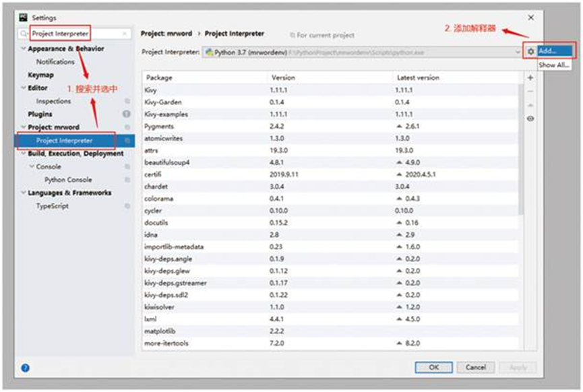Choose Show All... from the gear menu

pos(555,65)
